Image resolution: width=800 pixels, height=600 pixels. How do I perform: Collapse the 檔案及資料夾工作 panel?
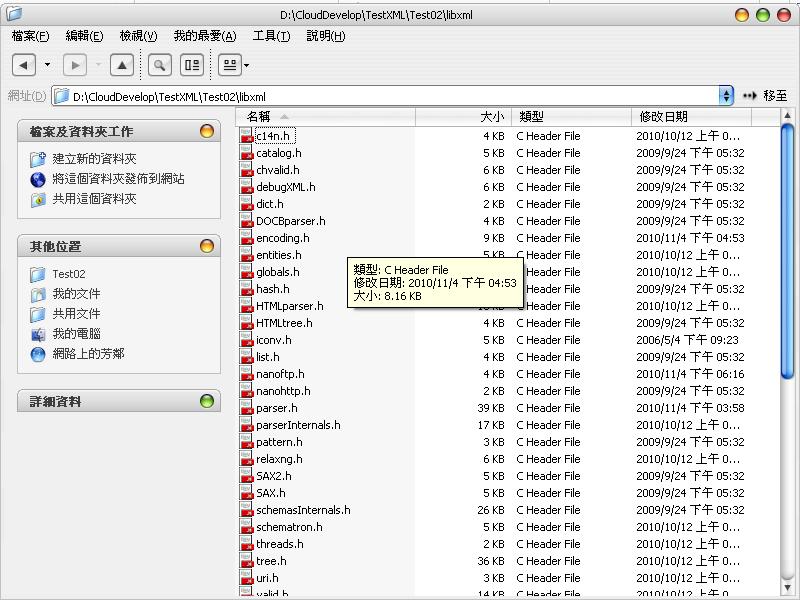pyautogui.click(x=207, y=130)
